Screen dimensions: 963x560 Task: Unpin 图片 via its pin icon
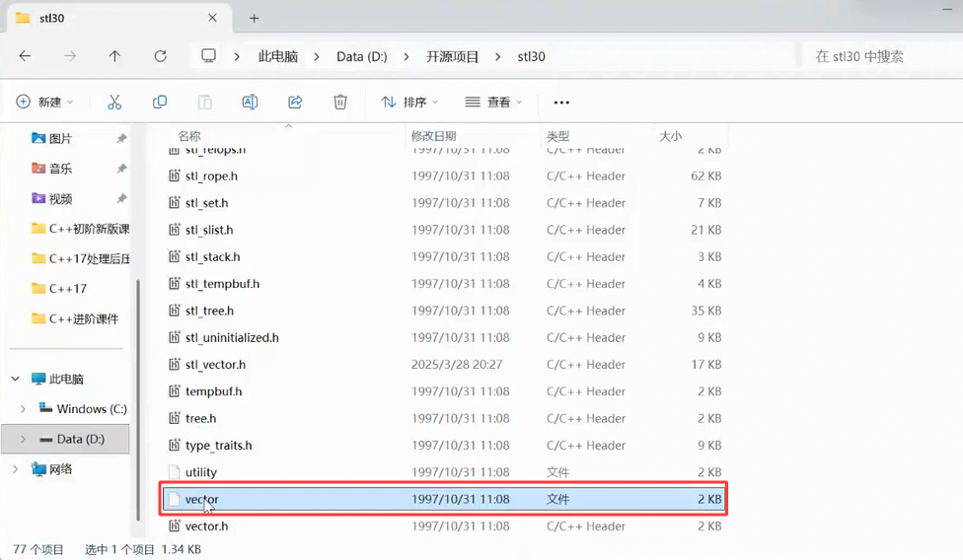tap(121, 139)
